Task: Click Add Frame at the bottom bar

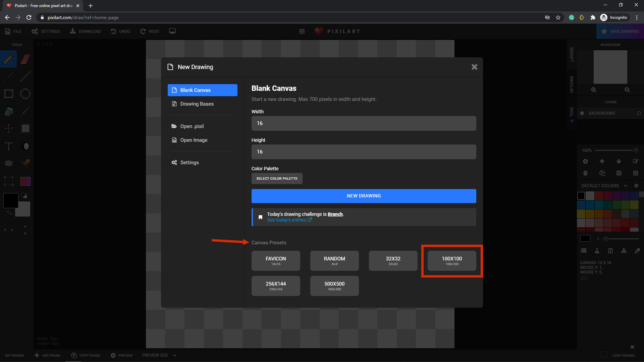Action: (x=48, y=355)
